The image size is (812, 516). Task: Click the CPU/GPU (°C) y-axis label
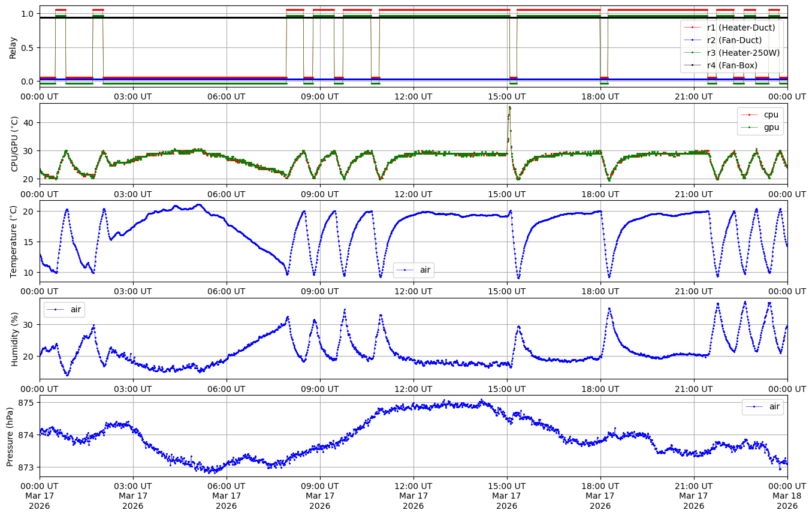[15, 144]
